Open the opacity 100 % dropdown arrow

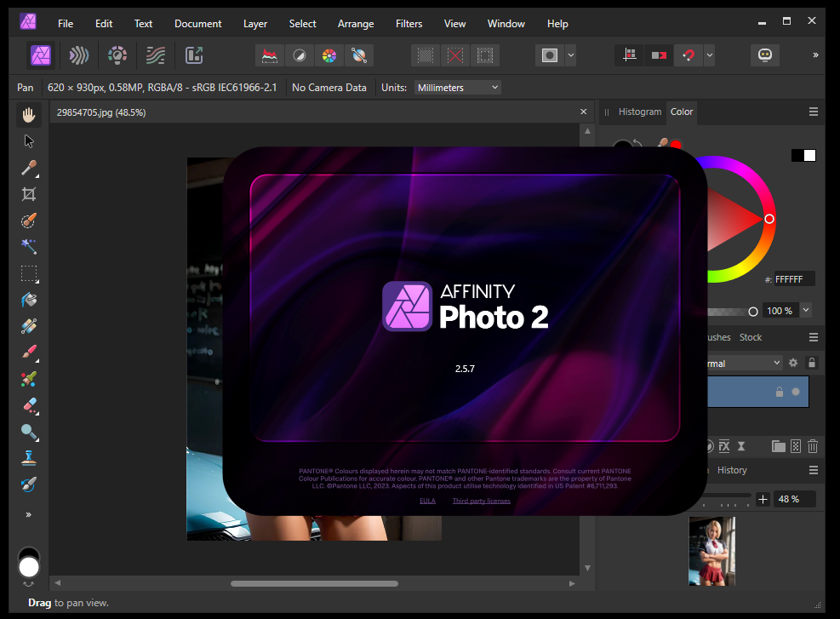coord(806,310)
